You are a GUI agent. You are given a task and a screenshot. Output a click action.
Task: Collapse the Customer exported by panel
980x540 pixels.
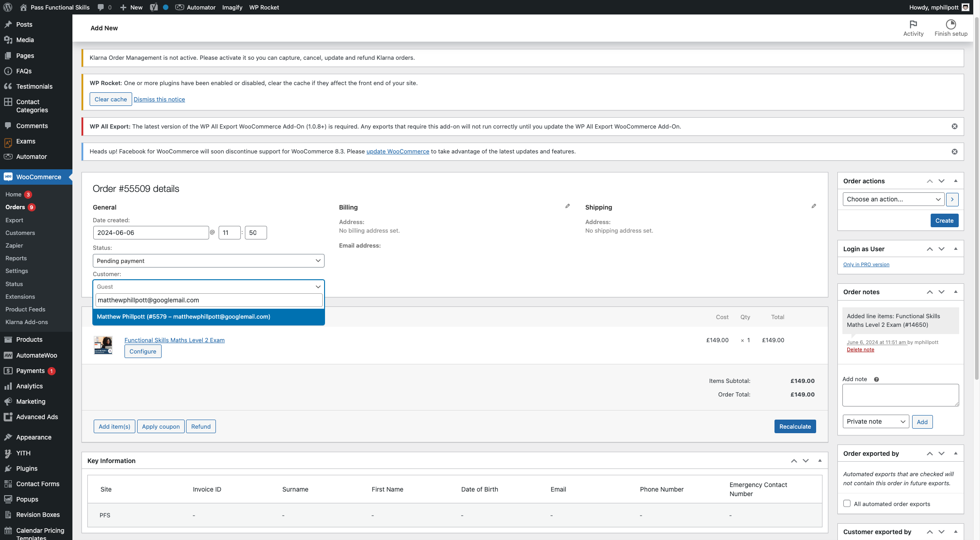[956, 532]
